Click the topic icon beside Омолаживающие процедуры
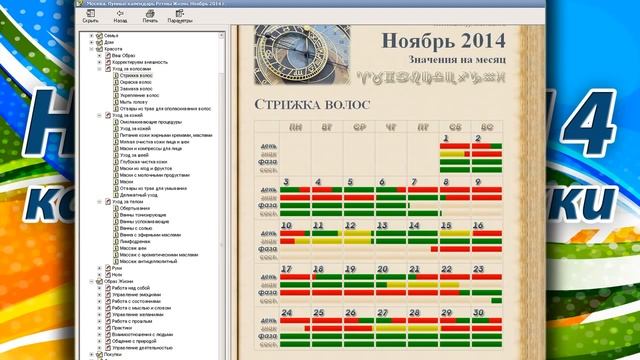This screenshot has width=640, height=360. point(116,122)
